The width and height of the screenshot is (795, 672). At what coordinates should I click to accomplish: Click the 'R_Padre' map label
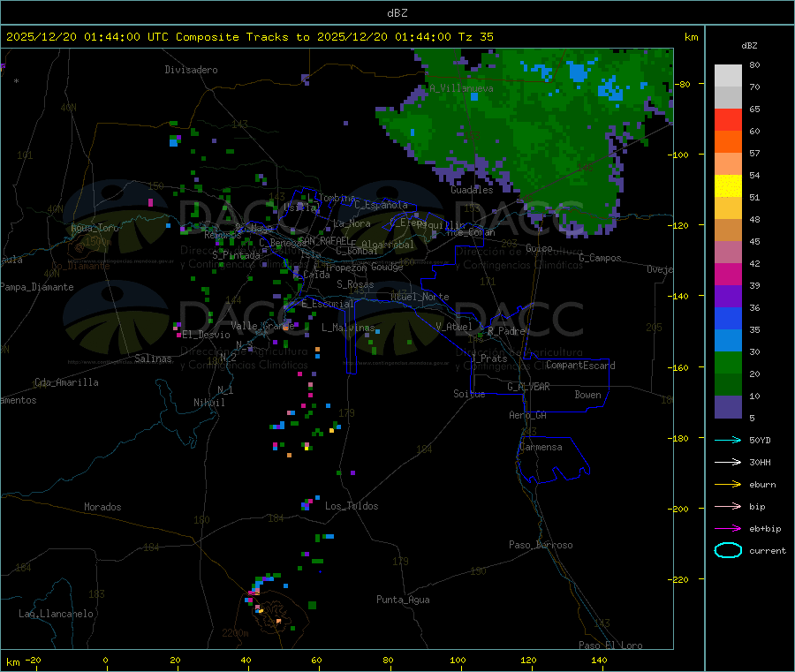coord(506,331)
